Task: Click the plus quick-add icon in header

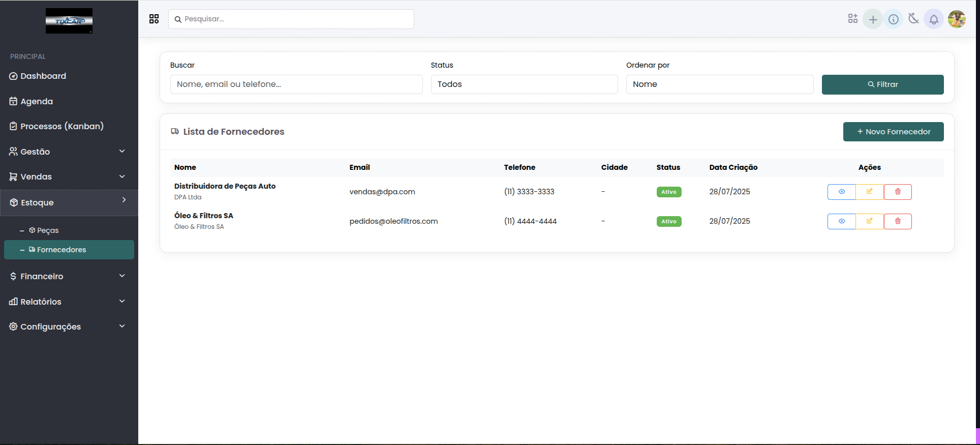Action: [x=873, y=19]
